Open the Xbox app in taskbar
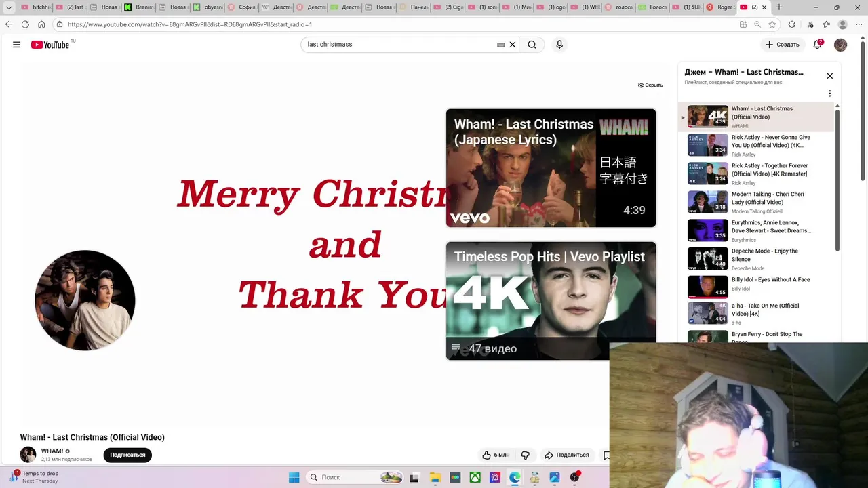Image resolution: width=868 pixels, height=488 pixels. pos(475,477)
